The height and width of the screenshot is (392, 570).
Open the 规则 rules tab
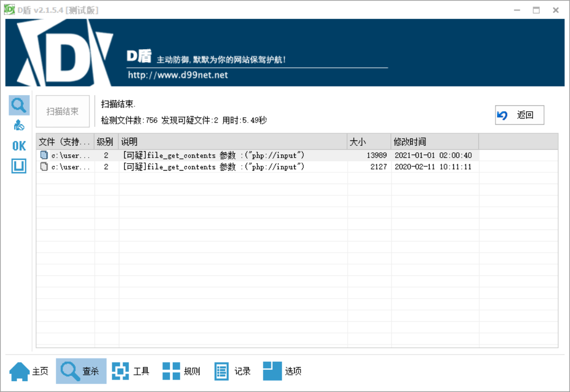[x=182, y=371]
